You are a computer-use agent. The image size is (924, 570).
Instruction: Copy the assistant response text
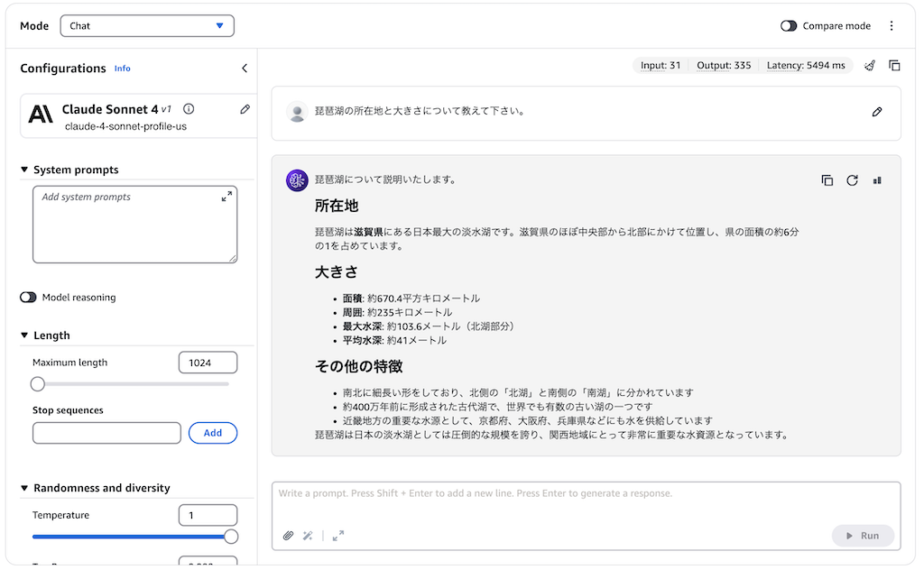point(827,180)
